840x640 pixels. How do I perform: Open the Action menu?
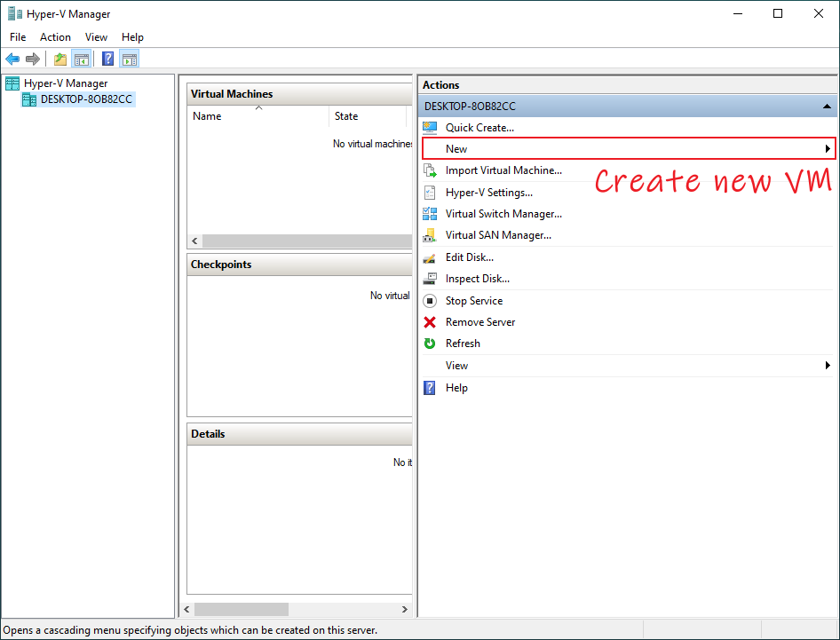55,37
